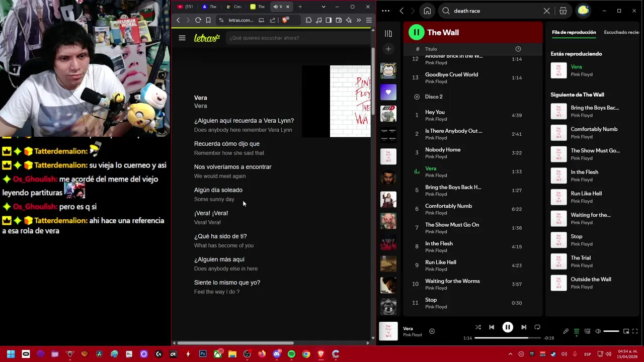Image resolution: width=644 pixels, height=362 pixels.
Task: Open the browser extensions puzzle icon
Action: (x=308, y=20)
